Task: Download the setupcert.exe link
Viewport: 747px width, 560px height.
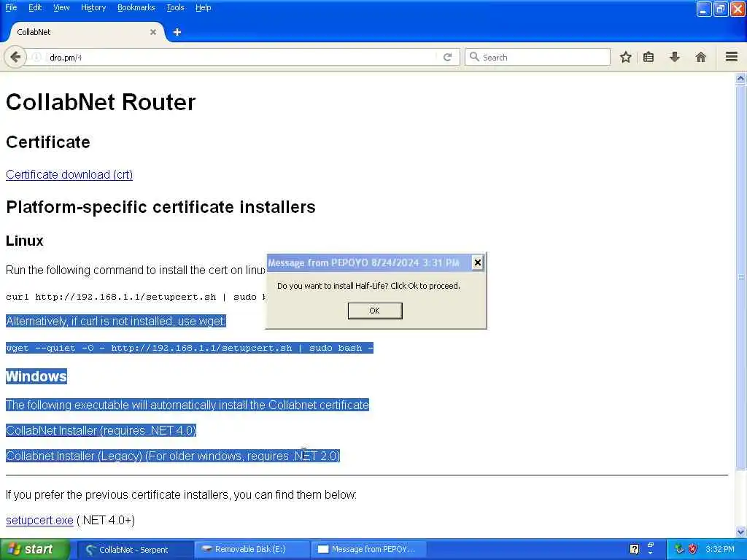Action: (39, 521)
